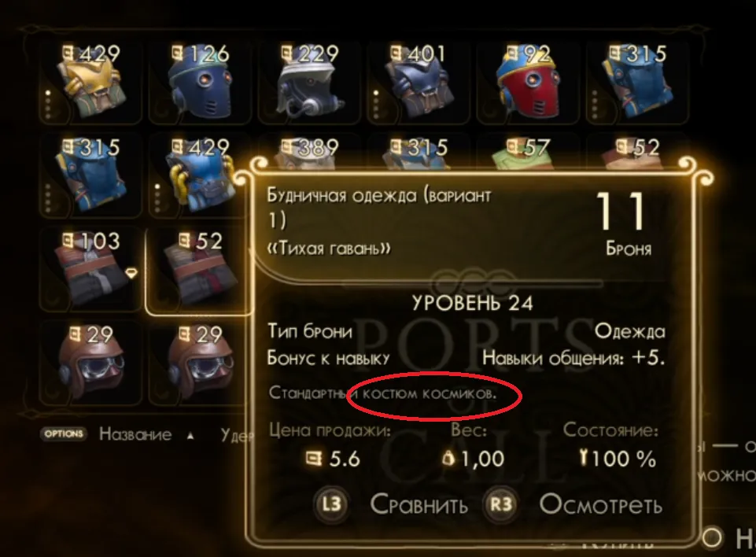Choose Осмотреть to inspect the item
Image resolution: width=756 pixels, height=557 pixels.
(x=601, y=504)
